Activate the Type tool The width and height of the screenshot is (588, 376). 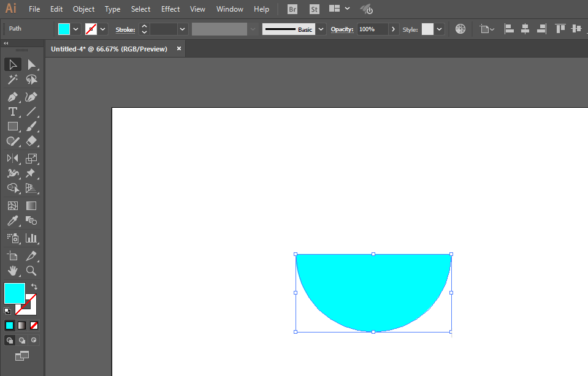(x=13, y=111)
